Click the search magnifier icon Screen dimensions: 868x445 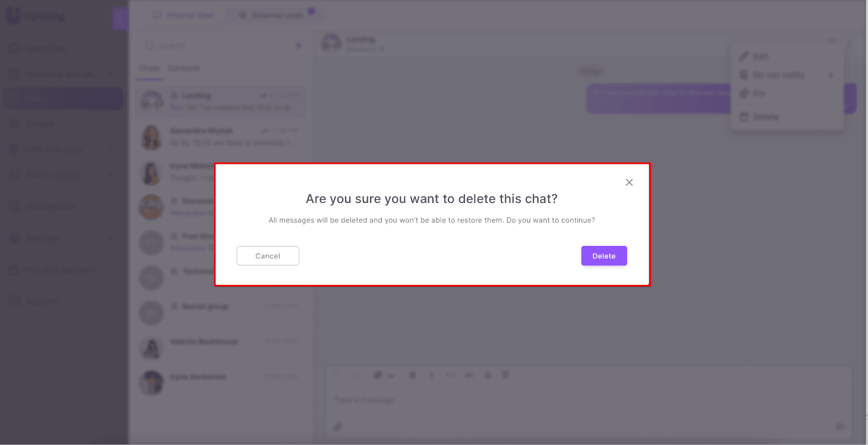[x=149, y=46]
